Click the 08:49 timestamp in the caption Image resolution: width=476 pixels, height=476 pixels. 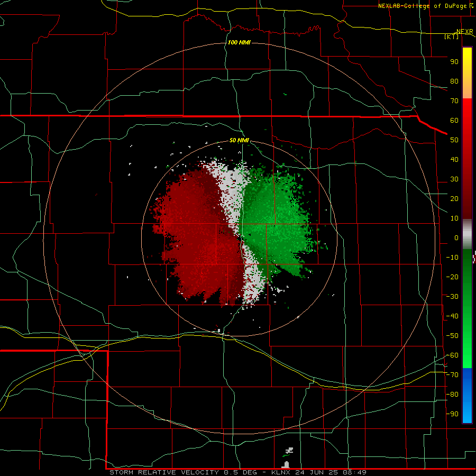(x=355, y=472)
